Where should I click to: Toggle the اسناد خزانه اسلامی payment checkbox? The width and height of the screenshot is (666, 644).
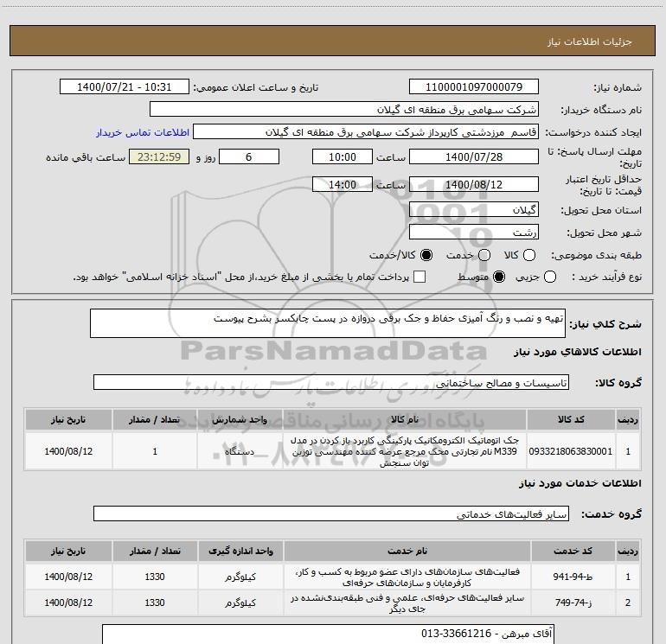tap(419, 277)
